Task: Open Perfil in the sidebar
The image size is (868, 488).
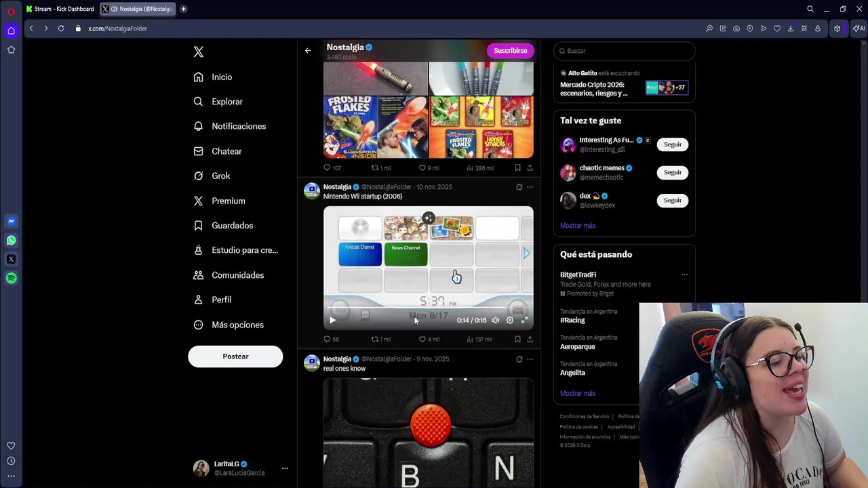Action: pyautogui.click(x=212, y=300)
